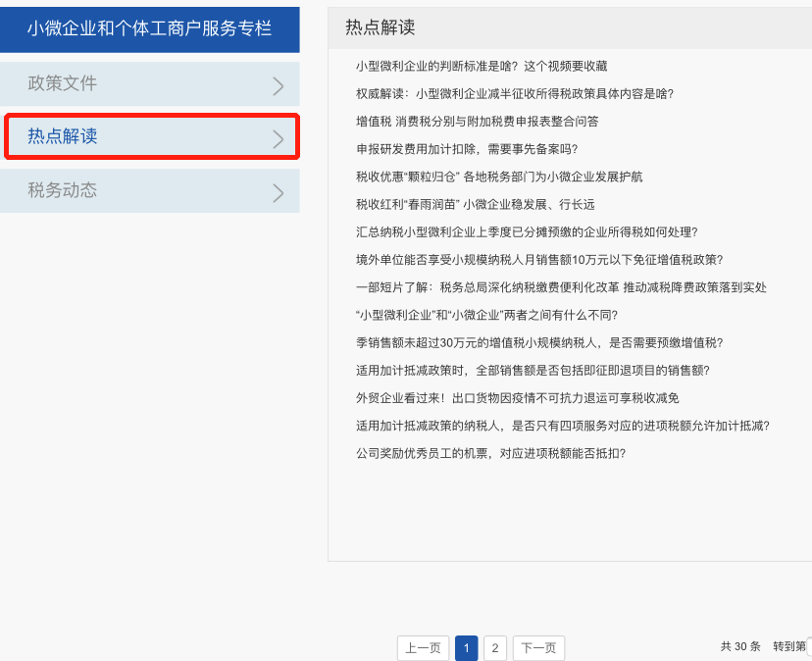This screenshot has width=812, height=661.
Task: Click the 共 30 条 total count text
Action: (740, 646)
